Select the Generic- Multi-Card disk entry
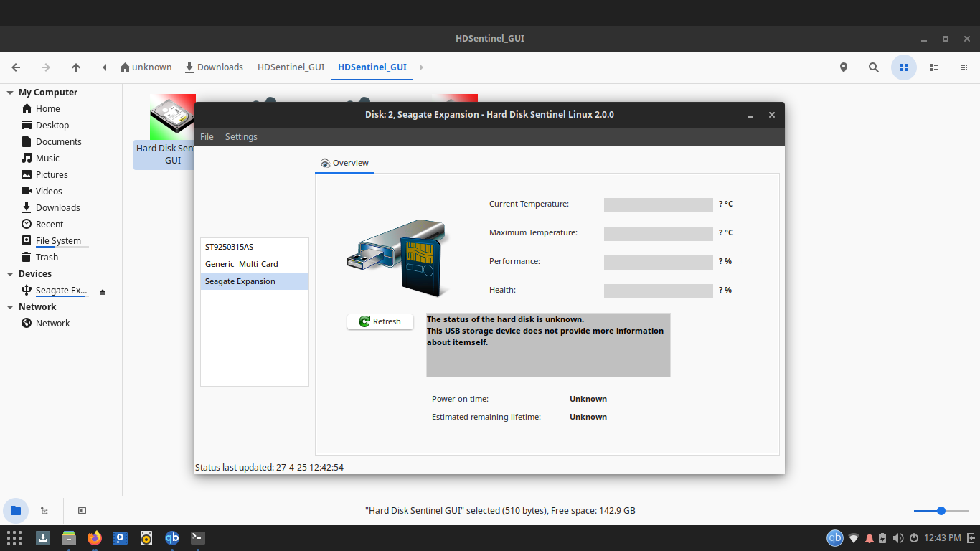 point(241,264)
